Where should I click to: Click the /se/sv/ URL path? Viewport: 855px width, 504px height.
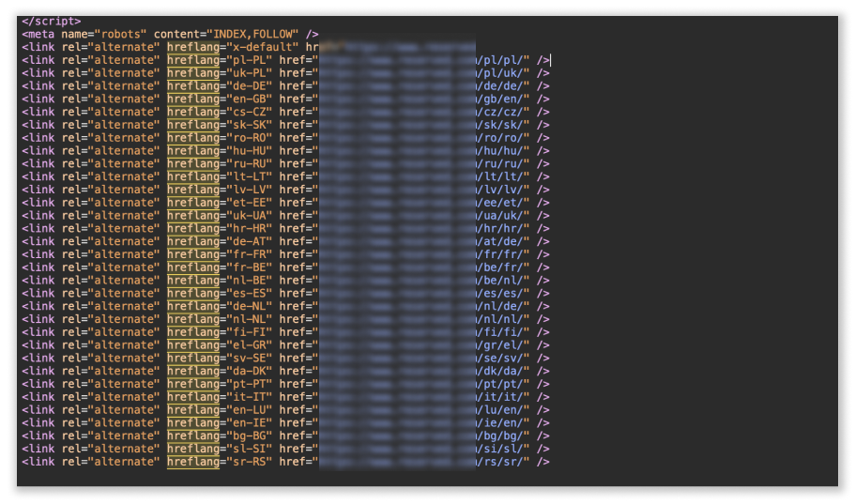point(500,359)
